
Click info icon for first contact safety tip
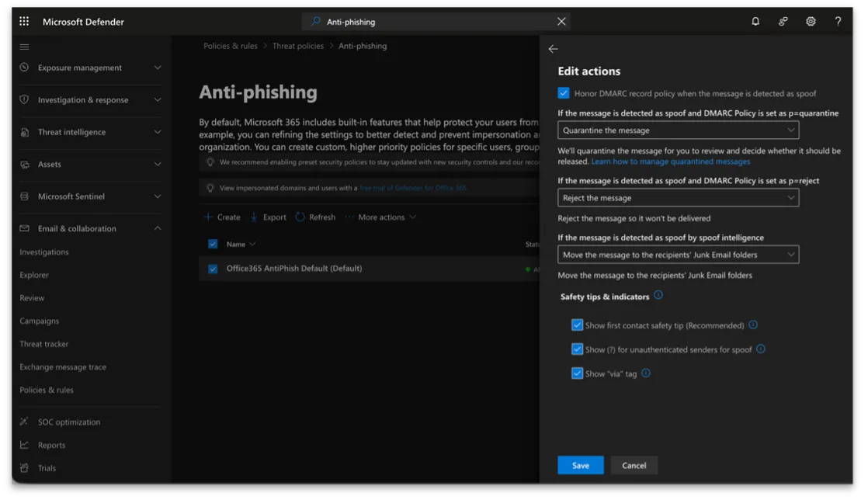click(x=753, y=325)
